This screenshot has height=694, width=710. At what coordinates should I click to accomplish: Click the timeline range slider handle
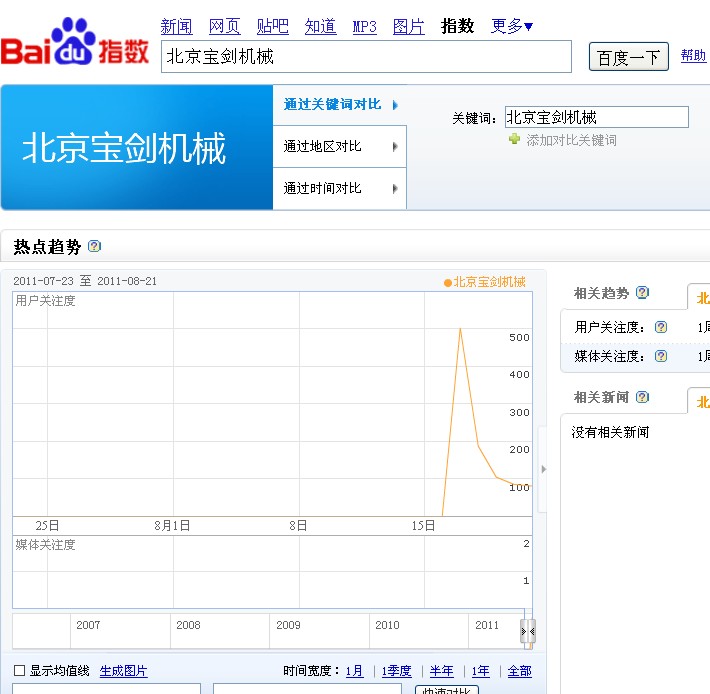[x=528, y=631]
